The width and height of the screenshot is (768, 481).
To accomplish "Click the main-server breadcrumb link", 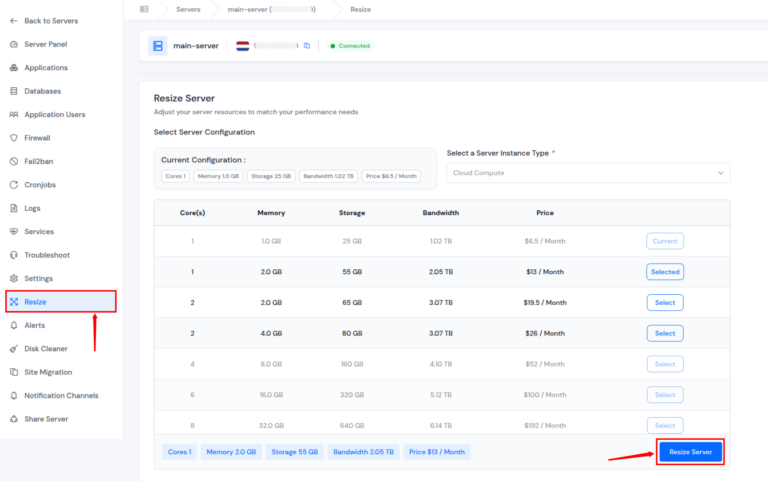I will pyautogui.click(x=271, y=9).
